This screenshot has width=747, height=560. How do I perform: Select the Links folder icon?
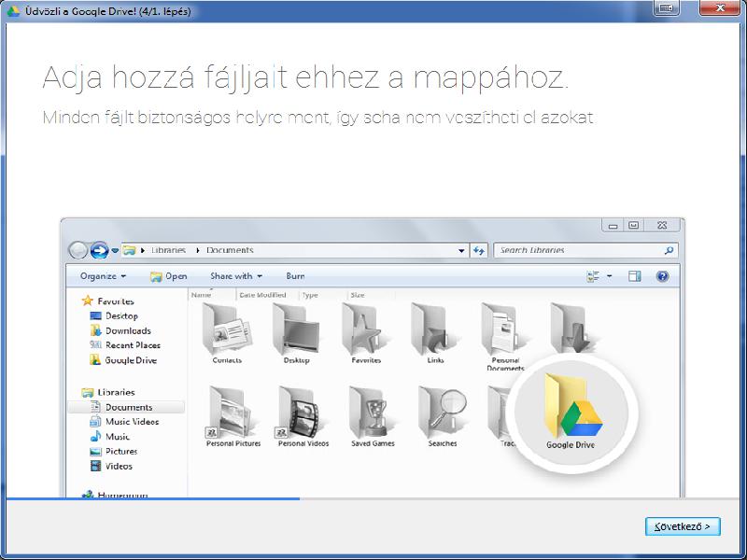click(x=435, y=334)
